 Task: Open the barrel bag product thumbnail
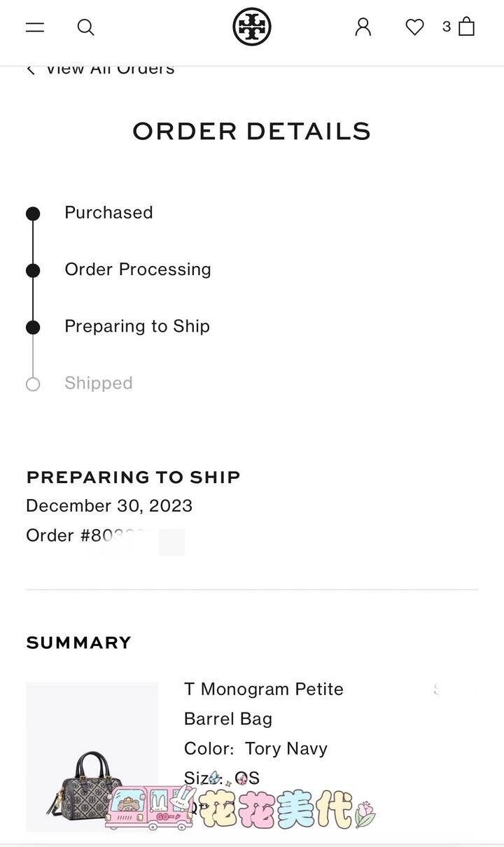click(92, 757)
